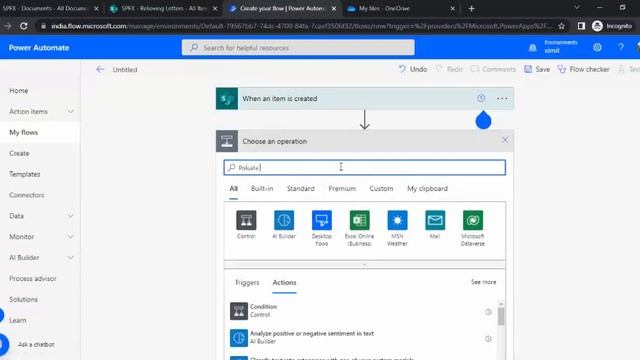Click Search for helpful resources box
This screenshot has width=640, height=360.
point(298,48)
